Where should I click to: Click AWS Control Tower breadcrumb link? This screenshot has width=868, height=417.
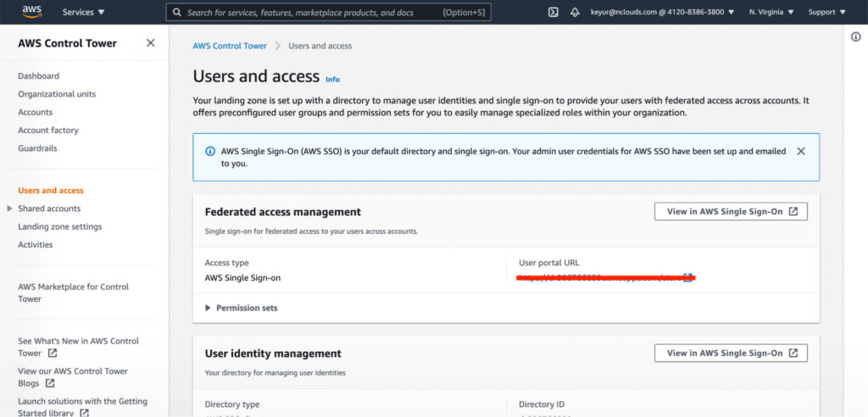tap(230, 46)
